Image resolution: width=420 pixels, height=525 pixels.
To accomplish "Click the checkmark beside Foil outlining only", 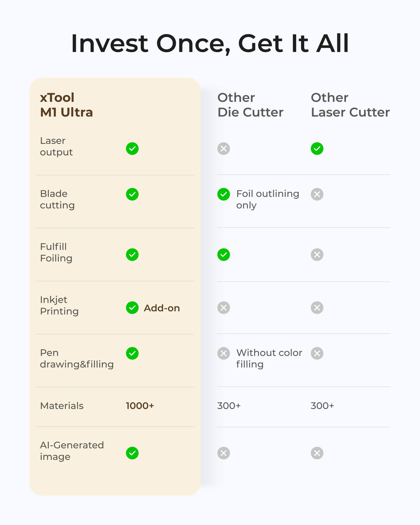I will coord(224,194).
